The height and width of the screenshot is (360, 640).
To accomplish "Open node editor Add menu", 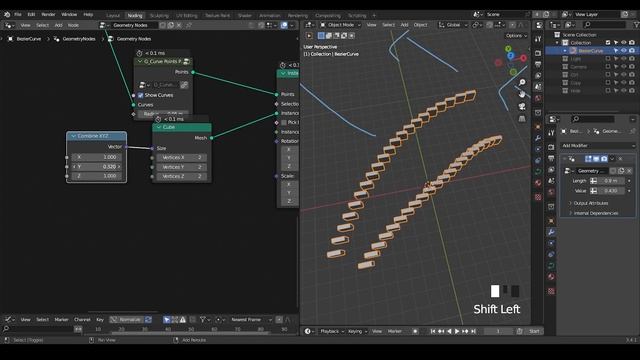I will 58,25.
